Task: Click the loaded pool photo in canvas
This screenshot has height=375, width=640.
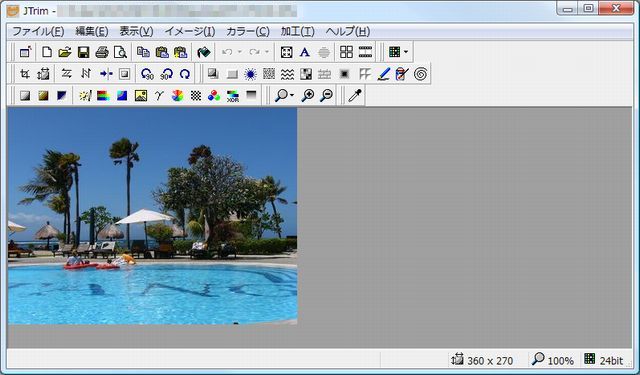Action: tap(153, 216)
